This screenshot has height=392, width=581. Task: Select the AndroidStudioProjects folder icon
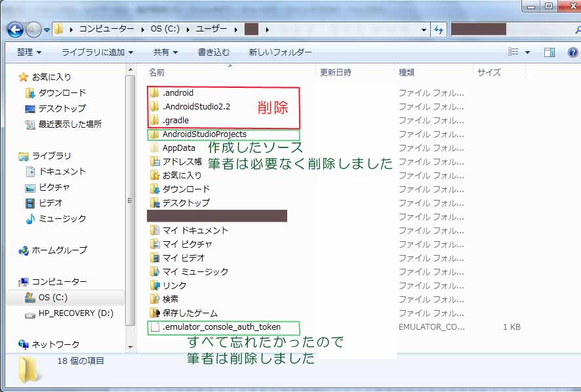click(155, 134)
